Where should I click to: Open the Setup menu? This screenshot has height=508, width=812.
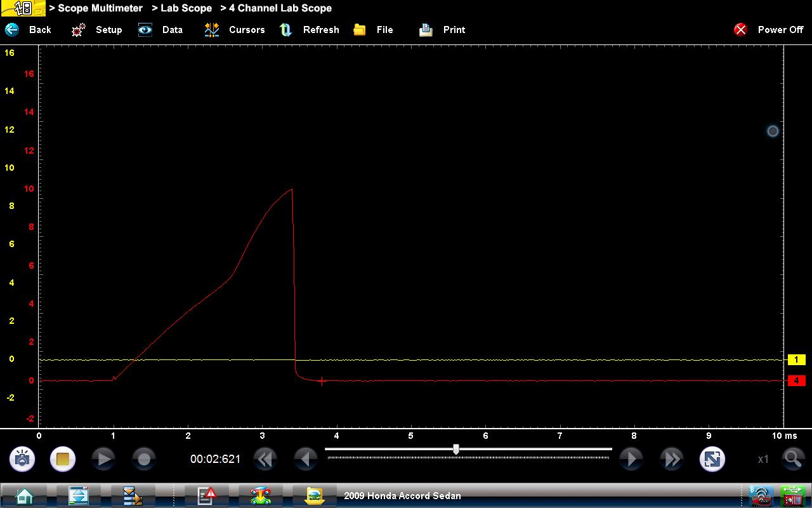96,30
